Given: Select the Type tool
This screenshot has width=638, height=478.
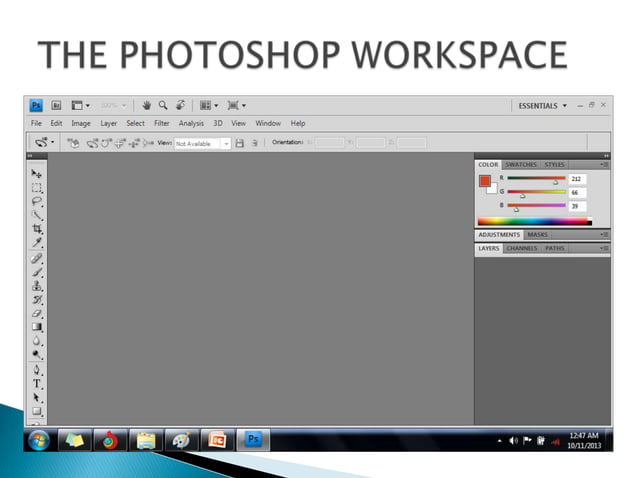Looking at the screenshot, I should pos(37,384).
